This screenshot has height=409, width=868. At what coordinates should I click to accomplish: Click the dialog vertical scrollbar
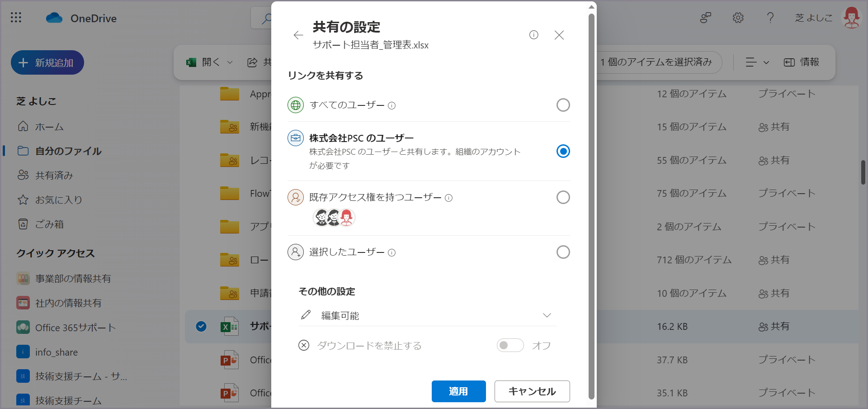click(x=591, y=206)
